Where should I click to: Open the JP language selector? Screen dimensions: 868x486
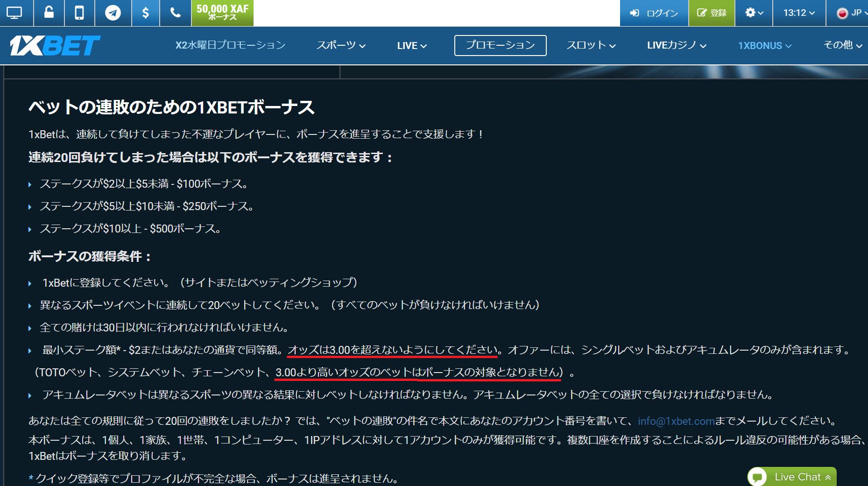(x=852, y=13)
